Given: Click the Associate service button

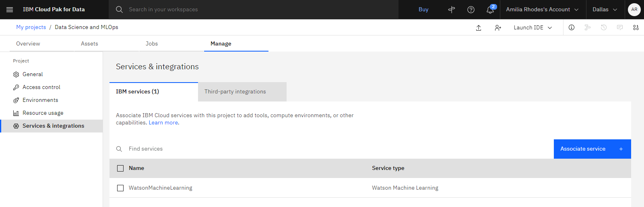Looking at the screenshot, I should pyautogui.click(x=592, y=149).
